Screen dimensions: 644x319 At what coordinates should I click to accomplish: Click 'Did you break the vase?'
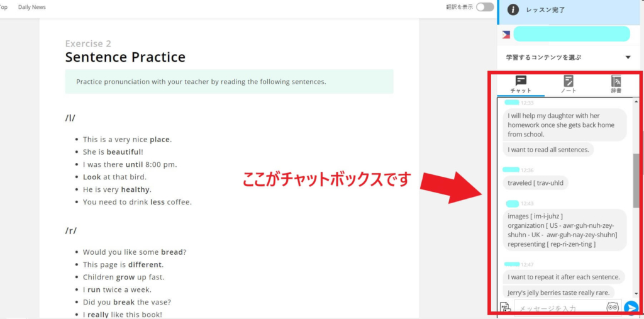pos(127,302)
